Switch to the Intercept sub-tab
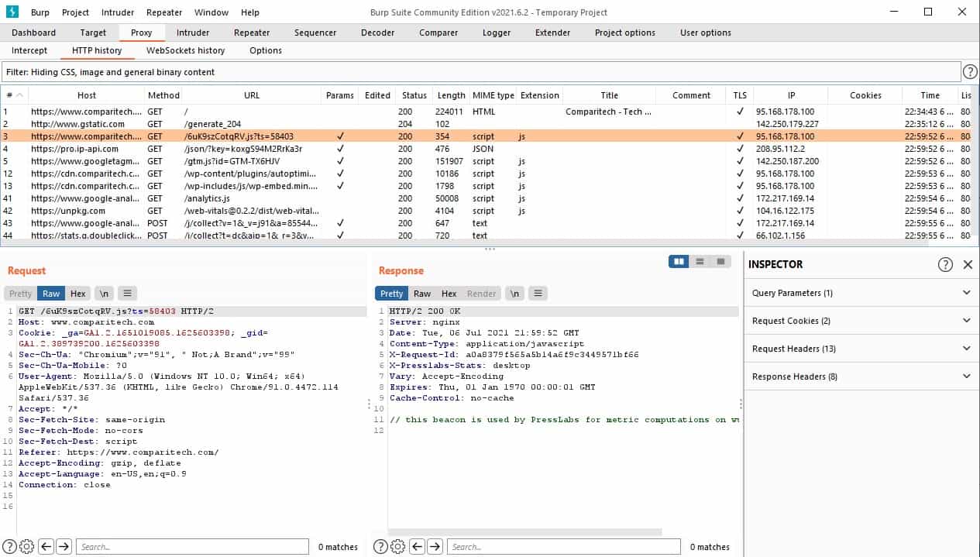The height and width of the screenshot is (557, 980). point(29,50)
